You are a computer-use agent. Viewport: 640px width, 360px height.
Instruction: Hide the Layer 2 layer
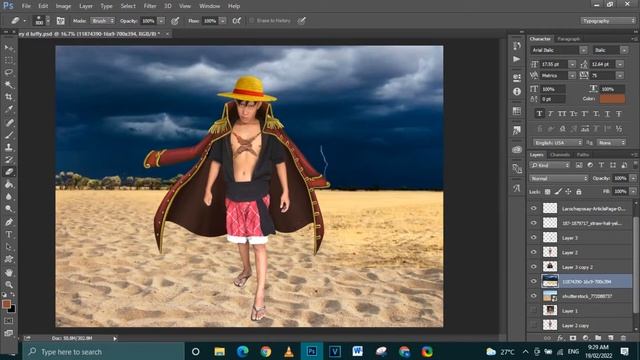(x=533, y=252)
